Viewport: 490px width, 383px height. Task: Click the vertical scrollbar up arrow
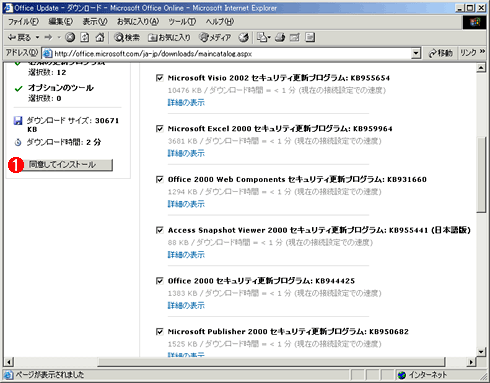(x=481, y=68)
